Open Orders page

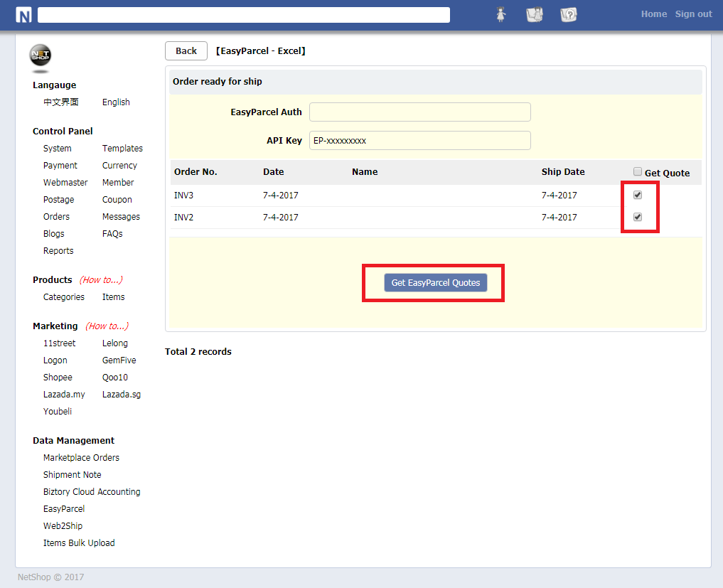(x=56, y=216)
